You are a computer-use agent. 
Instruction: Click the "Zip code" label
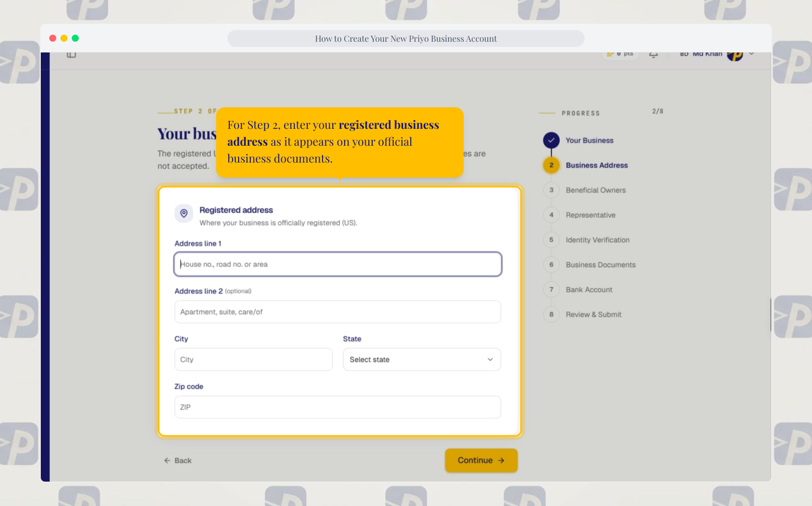pyautogui.click(x=189, y=387)
